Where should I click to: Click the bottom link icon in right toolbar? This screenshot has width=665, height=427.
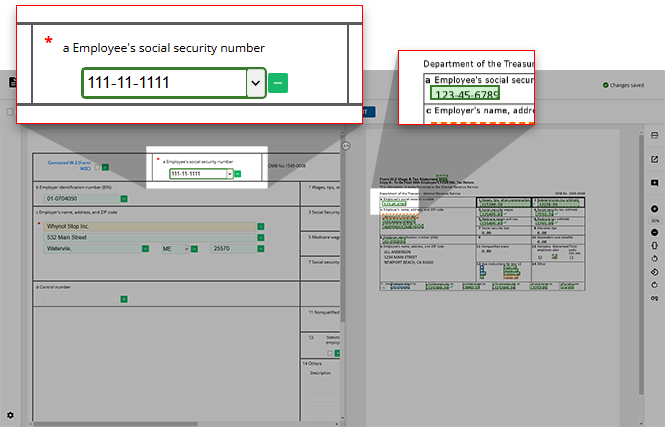(x=654, y=299)
